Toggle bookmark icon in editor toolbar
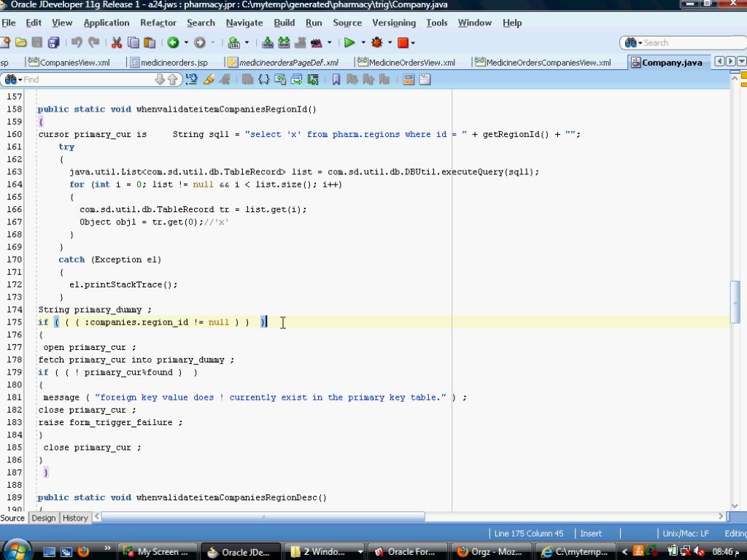 coord(336,79)
